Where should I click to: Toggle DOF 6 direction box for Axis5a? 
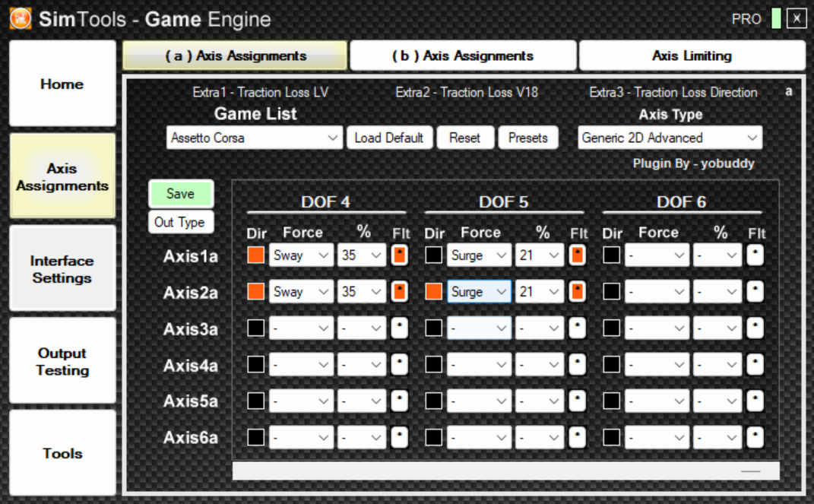click(612, 401)
